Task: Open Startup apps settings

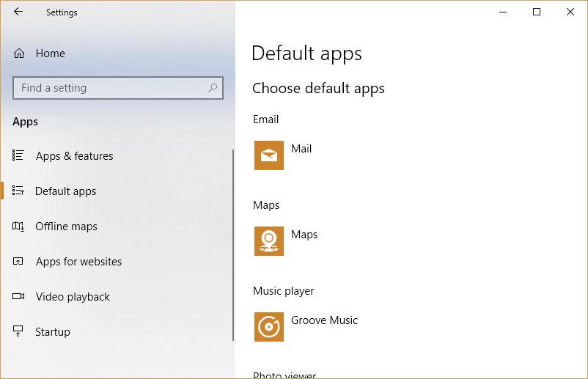Action: pos(53,332)
